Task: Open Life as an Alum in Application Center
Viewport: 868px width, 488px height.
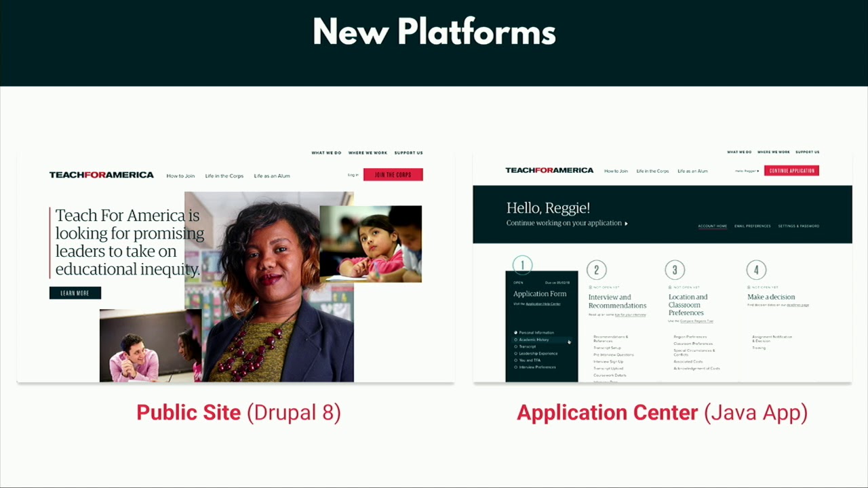Action: 692,171
